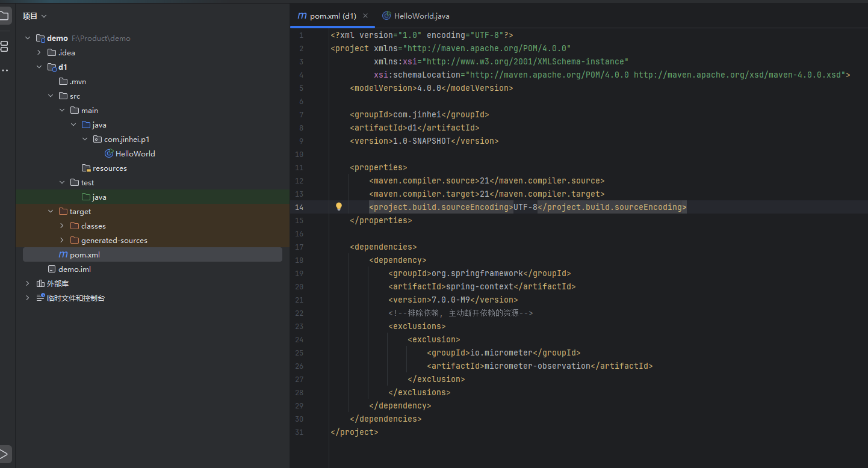Viewport: 868px width, 468px height.
Task: Collapse the test folder
Action: (x=61, y=182)
